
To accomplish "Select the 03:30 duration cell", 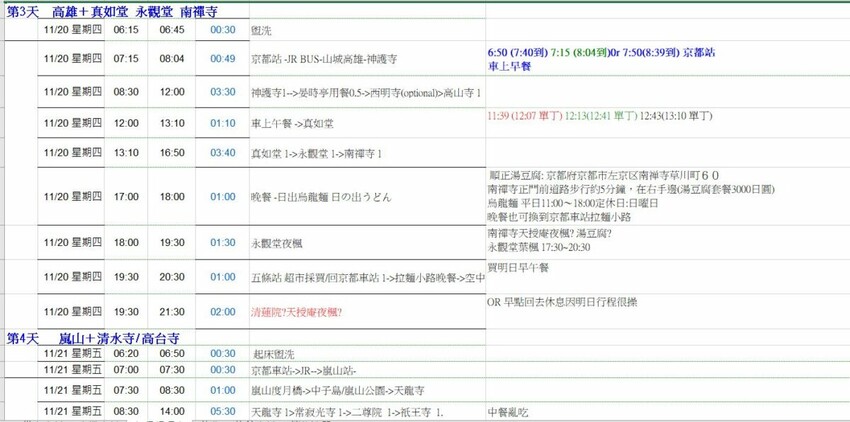I will coord(222,92).
